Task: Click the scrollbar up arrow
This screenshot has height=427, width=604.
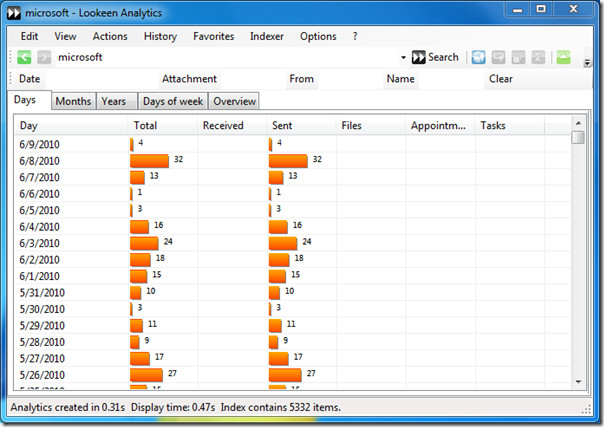Action: [578, 124]
